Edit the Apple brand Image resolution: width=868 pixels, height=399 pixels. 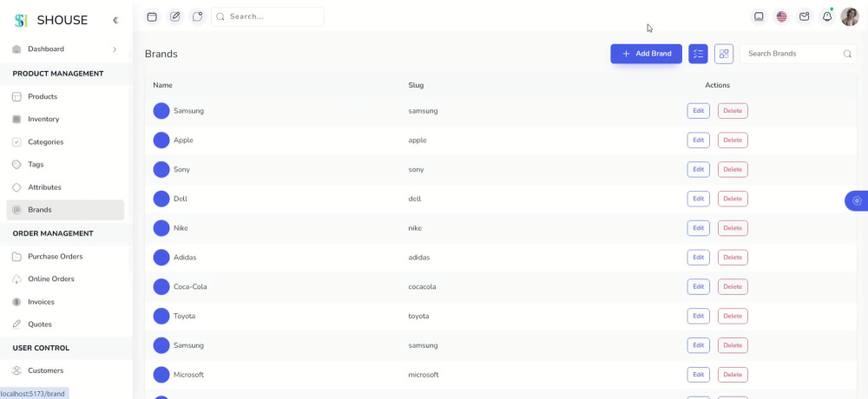[698, 140]
